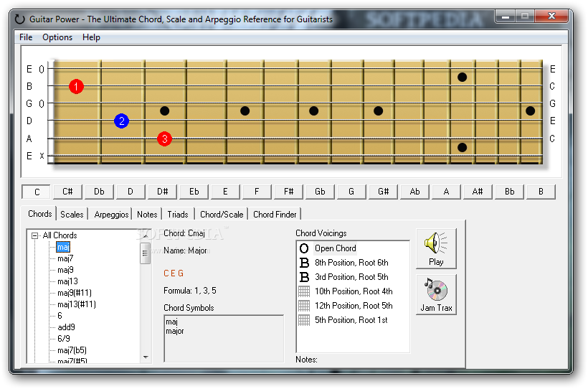Screen dimensions: 588x389
Task: Click the grid icon for 10th Position voicing
Action: tap(304, 291)
